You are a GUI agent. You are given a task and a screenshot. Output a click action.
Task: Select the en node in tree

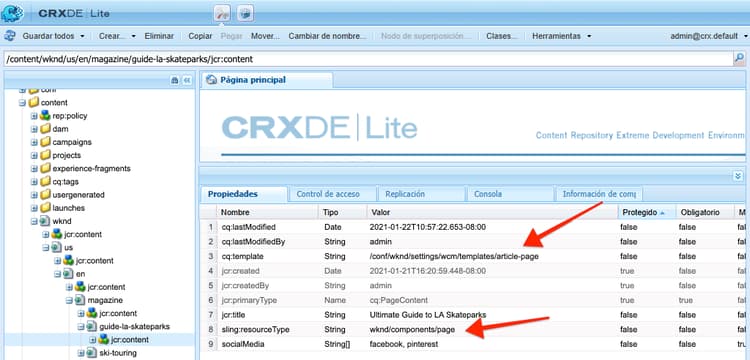[x=80, y=274]
